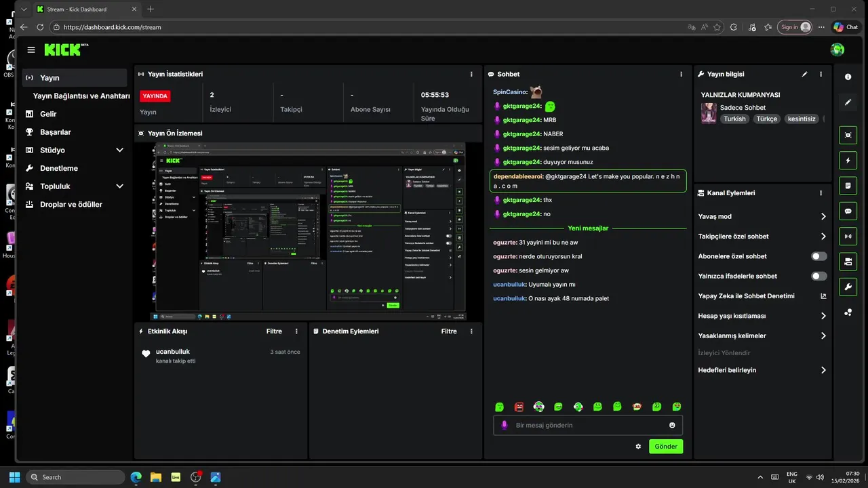Open the profile avatar menu
The image size is (868, 488).
click(837, 49)
